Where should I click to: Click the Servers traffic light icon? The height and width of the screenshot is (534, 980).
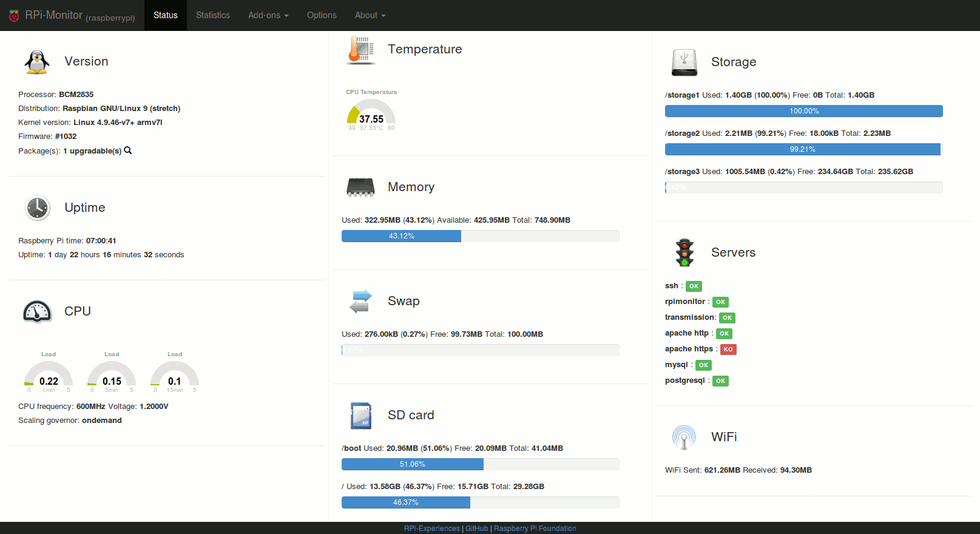[x=684, y=253]
